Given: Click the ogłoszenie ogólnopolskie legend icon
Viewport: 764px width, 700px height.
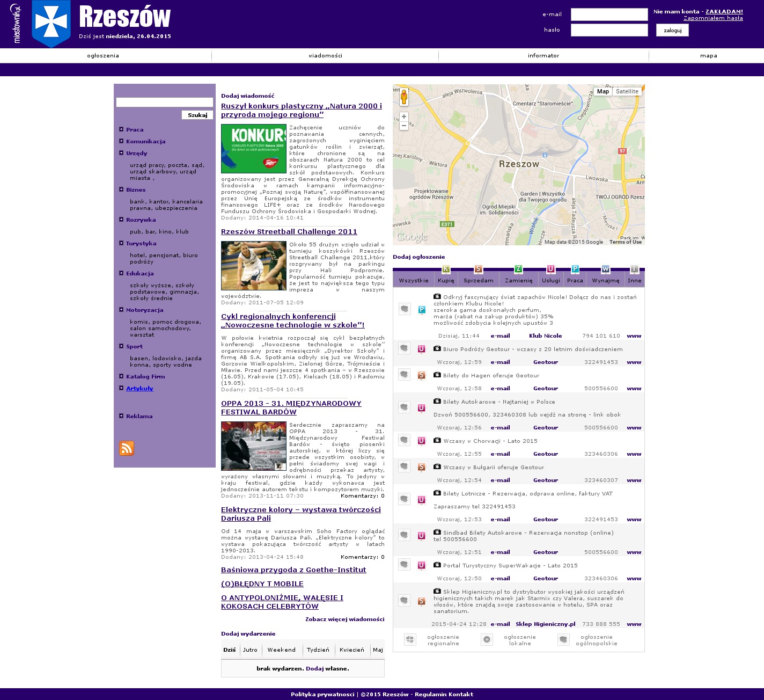Looking at the screenshot, I should point(563,639).
